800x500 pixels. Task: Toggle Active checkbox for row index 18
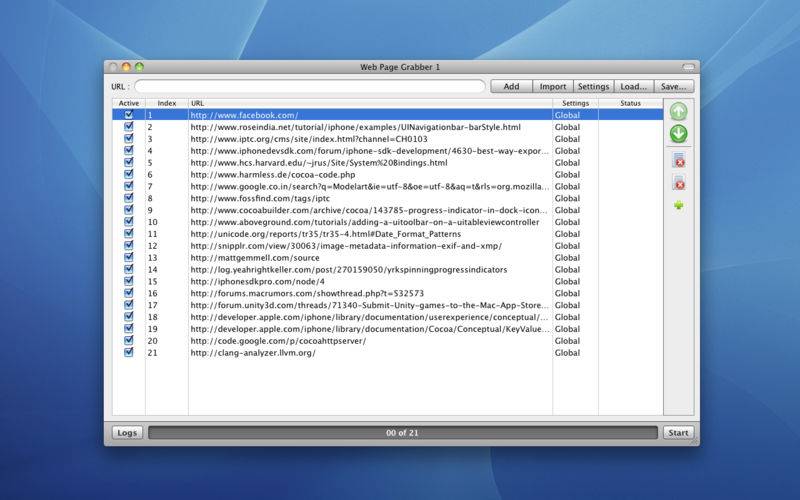tap(129, 317)
